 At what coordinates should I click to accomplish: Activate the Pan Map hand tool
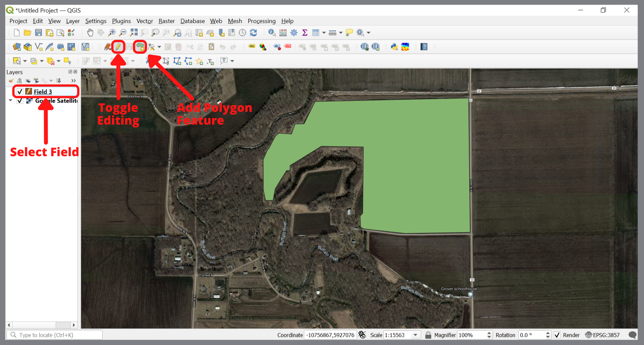[90, 32]
